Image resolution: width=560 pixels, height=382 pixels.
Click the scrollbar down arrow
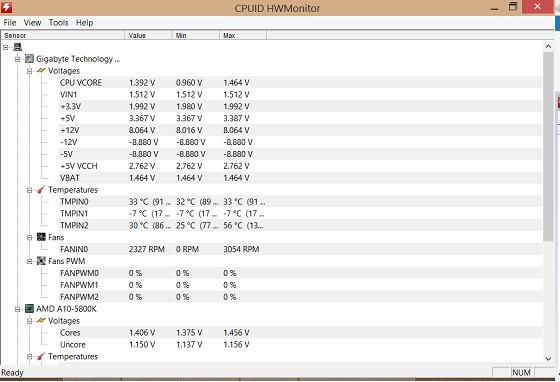click(x=548, y=358)
